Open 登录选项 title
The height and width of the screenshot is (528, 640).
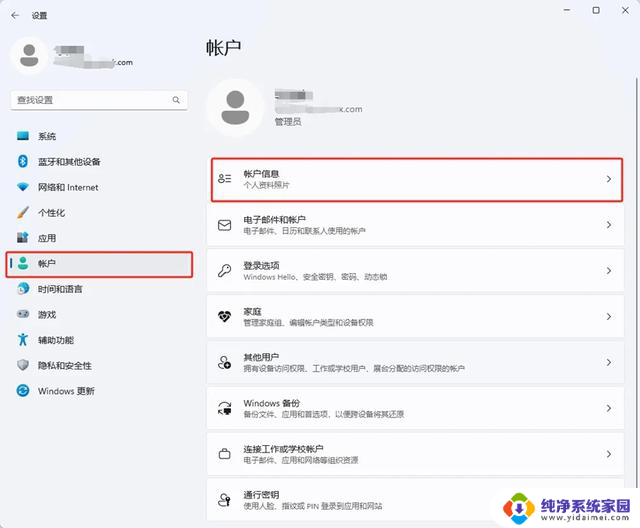pyautogui.click(x=261, y=266)
